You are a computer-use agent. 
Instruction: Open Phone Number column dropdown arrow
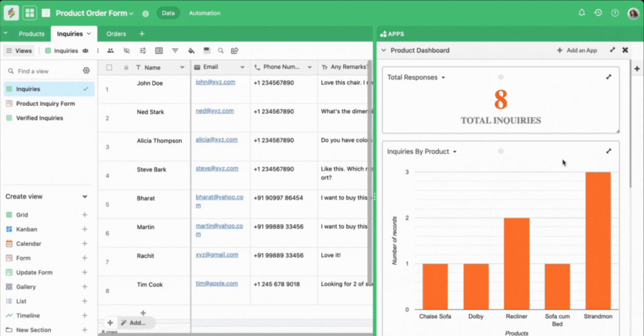tap(309, 67)
